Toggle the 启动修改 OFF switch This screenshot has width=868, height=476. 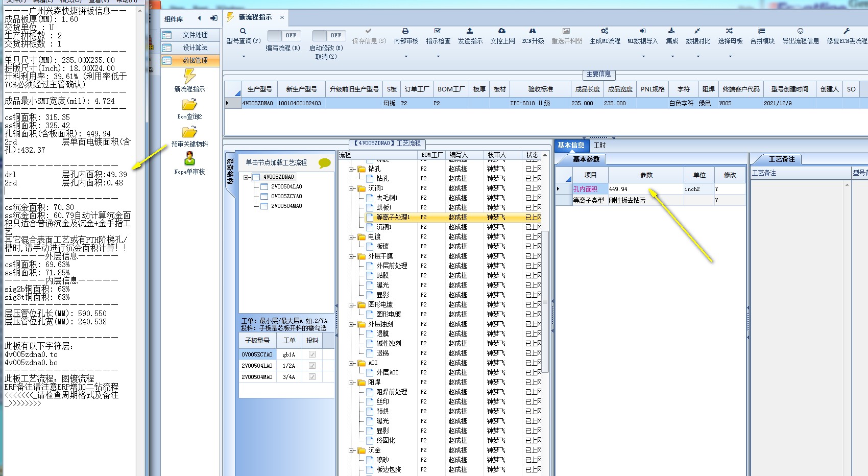pos(329,35)
